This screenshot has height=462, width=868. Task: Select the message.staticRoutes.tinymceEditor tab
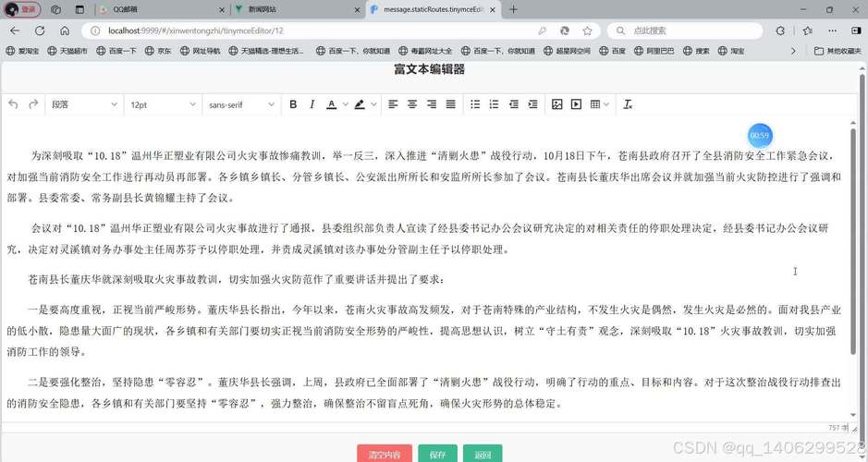(433, 10)
